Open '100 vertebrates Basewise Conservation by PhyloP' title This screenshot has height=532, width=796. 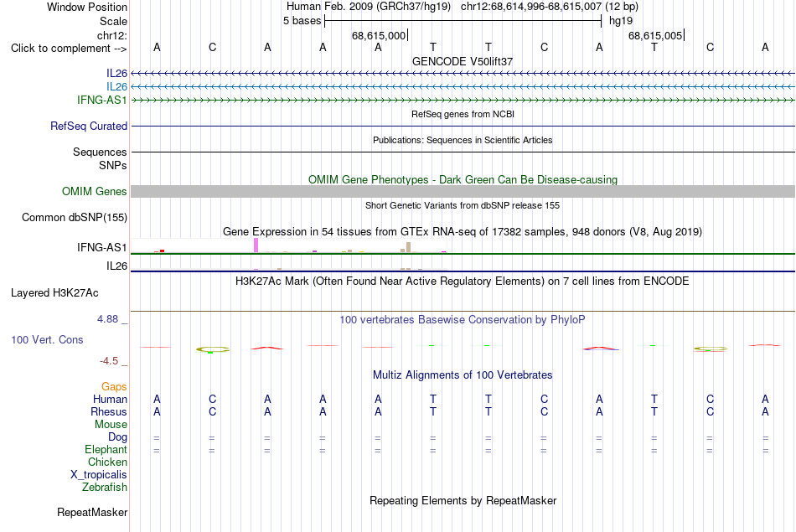tap(463, 320)
